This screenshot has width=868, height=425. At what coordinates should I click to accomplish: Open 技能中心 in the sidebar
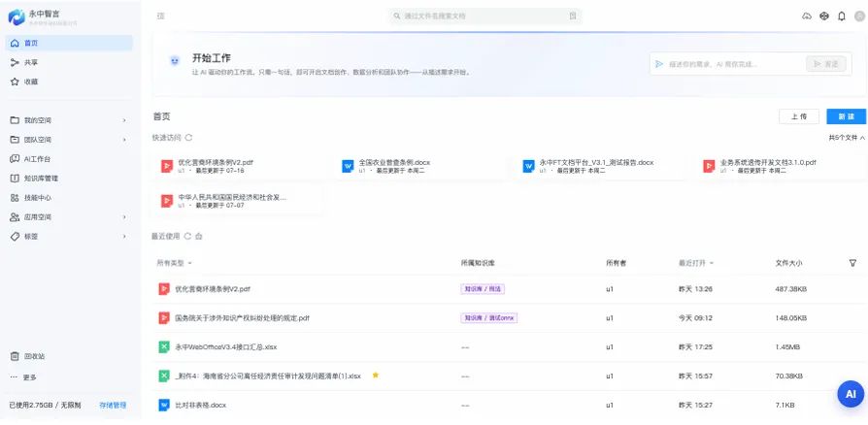tap(69, 198)
